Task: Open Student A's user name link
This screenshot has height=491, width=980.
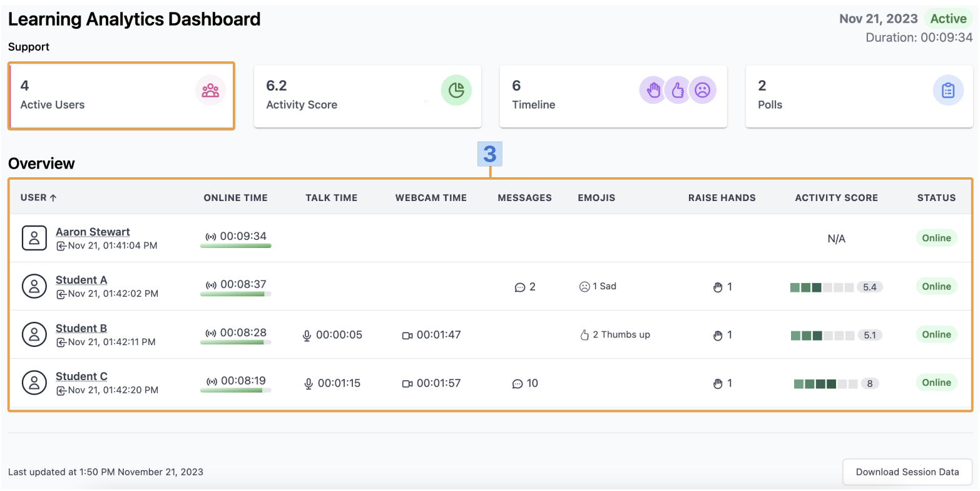Action: click(81, 280)
